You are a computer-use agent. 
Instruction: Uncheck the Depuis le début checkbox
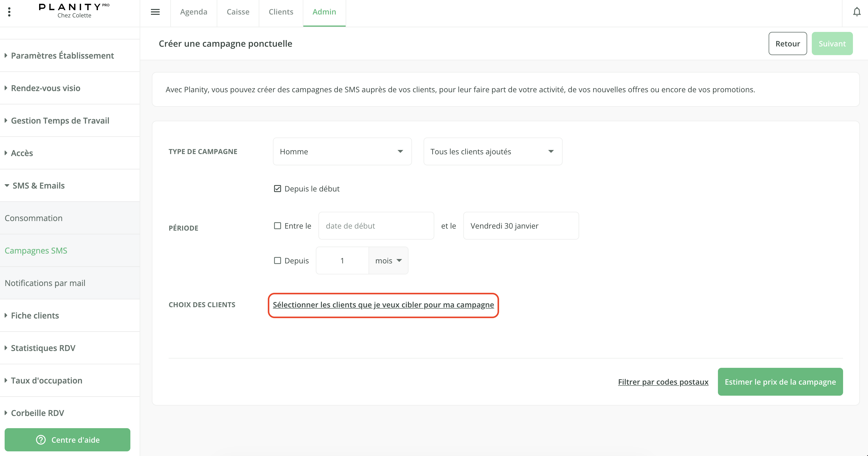tap(277, 189)
